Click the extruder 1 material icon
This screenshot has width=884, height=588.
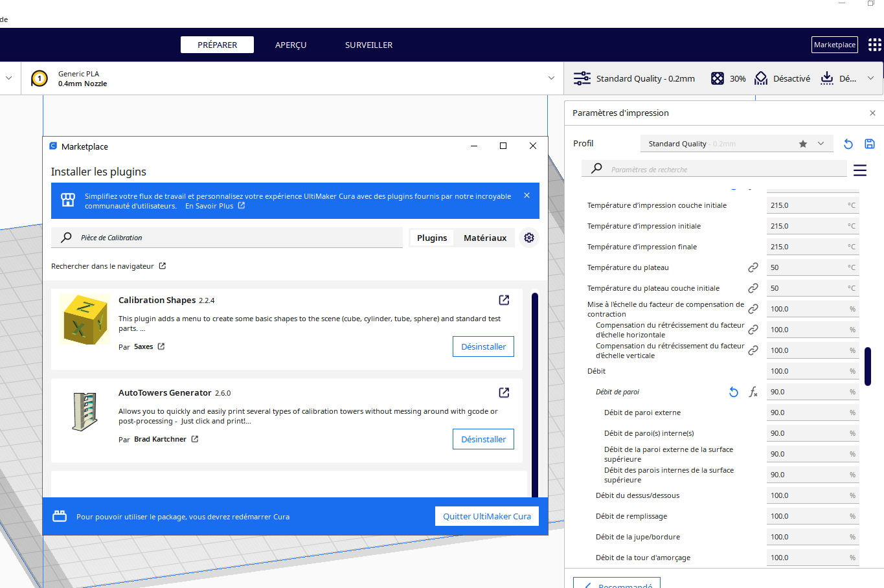[x=40, y=78]
